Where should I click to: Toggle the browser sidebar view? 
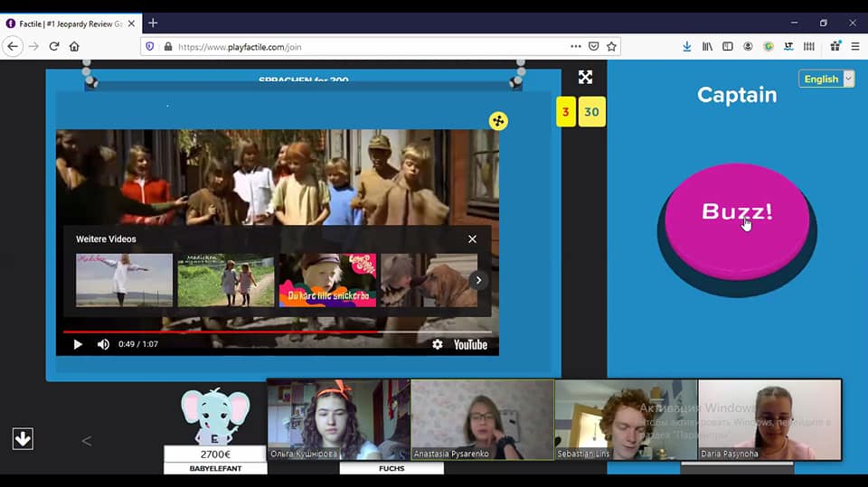[727, 46]
